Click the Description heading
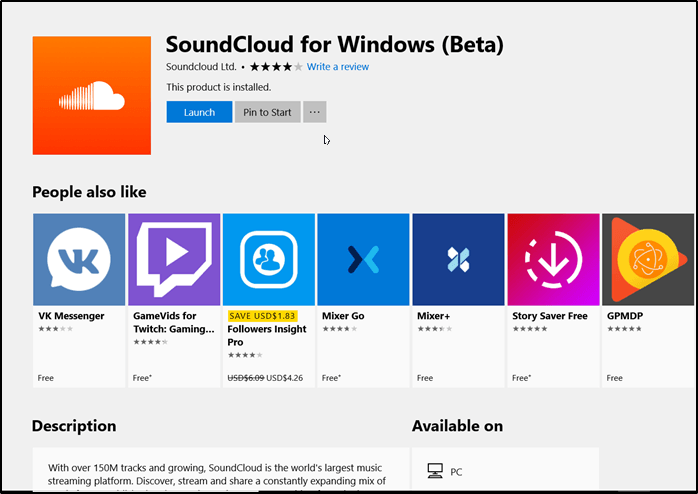698x494 pixels. tap(74, 426)
